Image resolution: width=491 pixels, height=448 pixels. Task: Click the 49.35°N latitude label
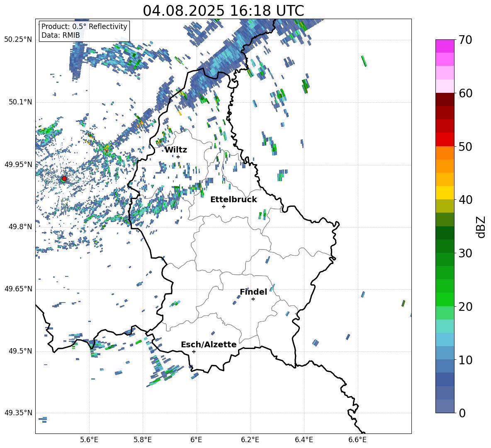18,413
